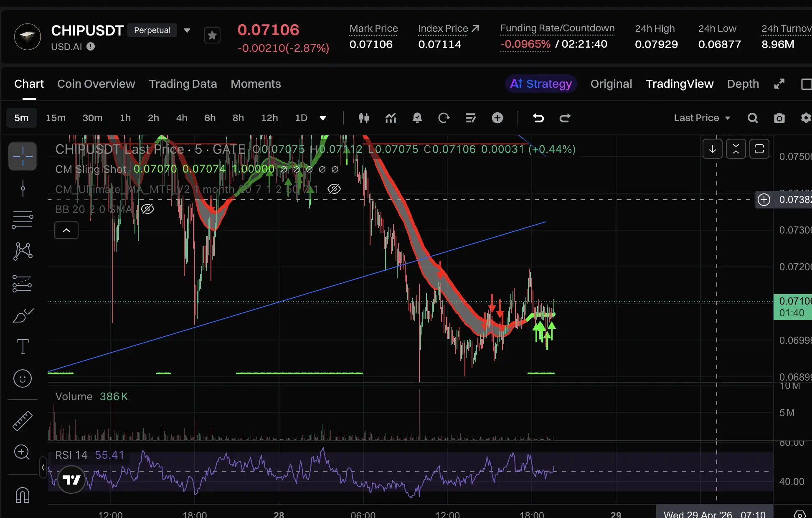
Task: Open the candlestick chart type icon
Action: 364,118
